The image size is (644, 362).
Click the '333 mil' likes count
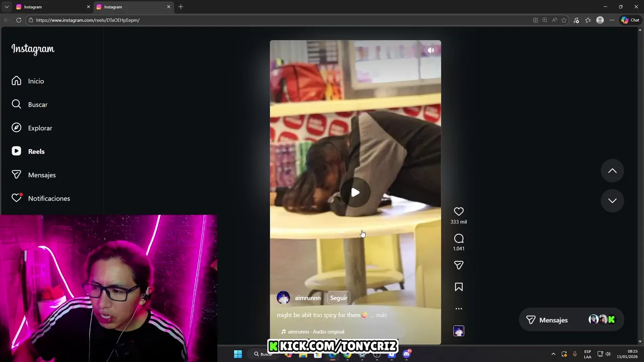(459, 222)
